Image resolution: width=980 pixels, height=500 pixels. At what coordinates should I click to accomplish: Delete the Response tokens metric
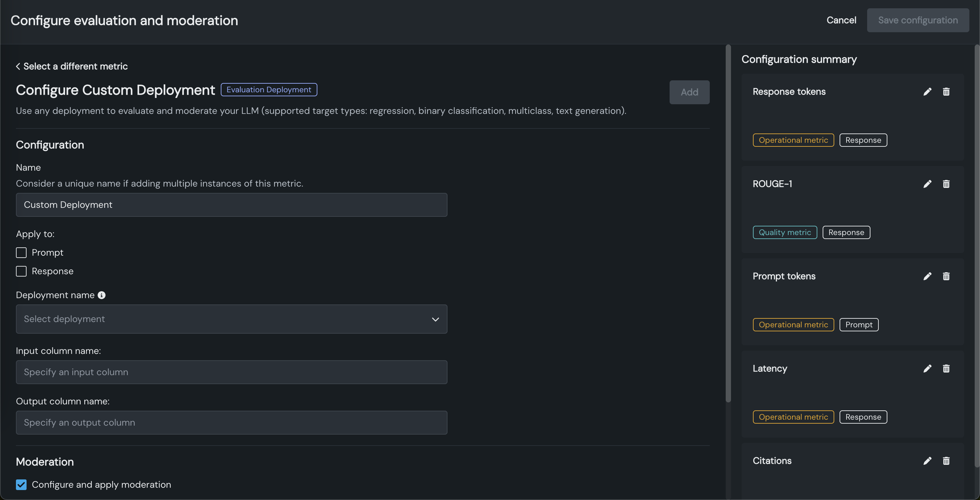946,92
